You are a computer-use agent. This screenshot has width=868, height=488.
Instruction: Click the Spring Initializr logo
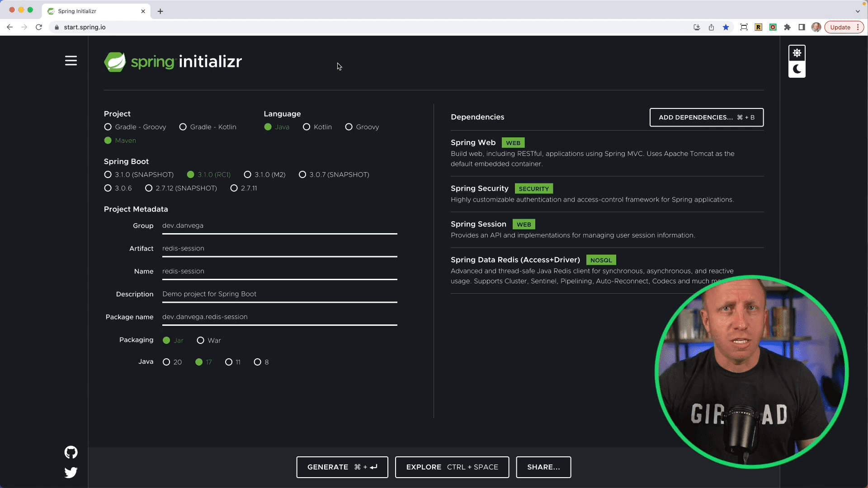tap(173, 62)
